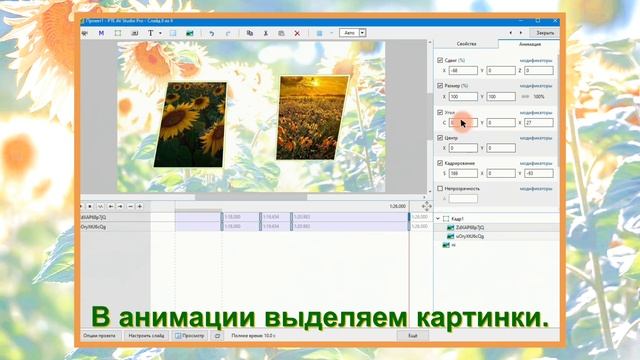Open the Auto zoom combo box
Screen dimensions: 640x360
[x=353, y=33]
